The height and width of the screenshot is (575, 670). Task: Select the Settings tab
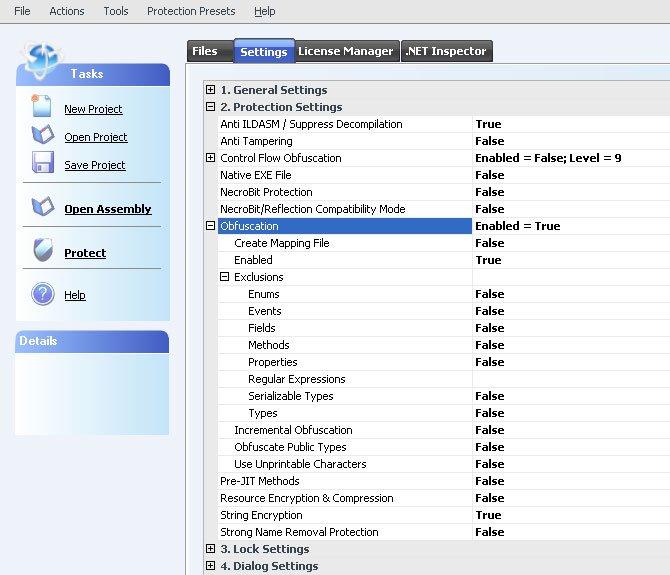pos(264,52)
